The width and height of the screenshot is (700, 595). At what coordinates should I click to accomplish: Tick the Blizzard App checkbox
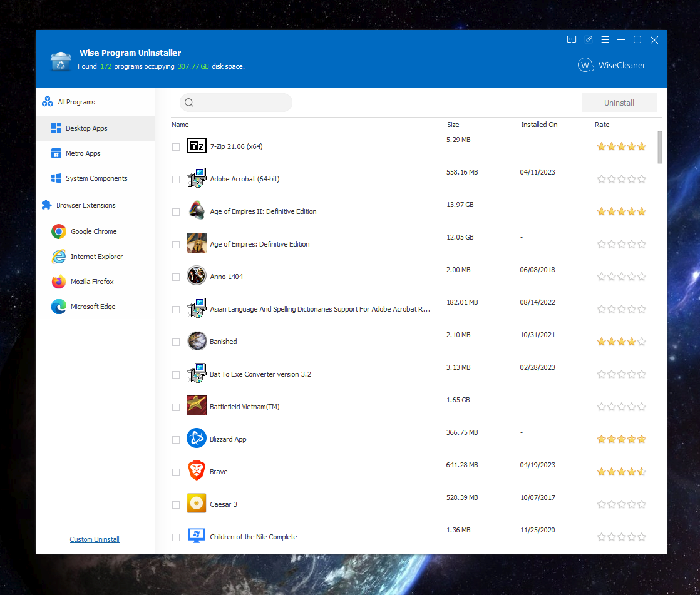[x=176, y=440]
